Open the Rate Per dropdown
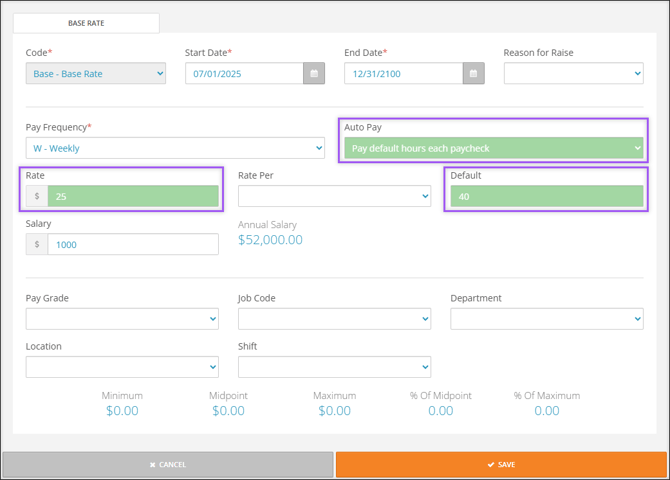The image size is (670, 480). tap(334, 196)
